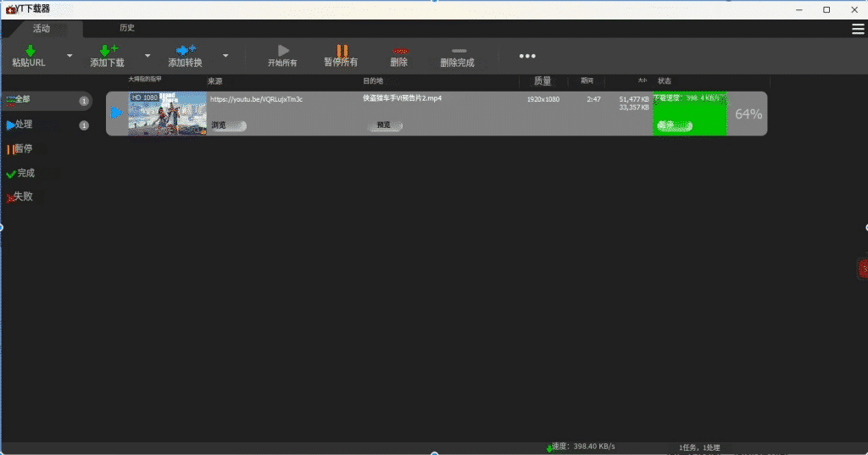This screenshot has width=868, height=455.
Task: Open the three-dots more options button
Action: [527, 56]
